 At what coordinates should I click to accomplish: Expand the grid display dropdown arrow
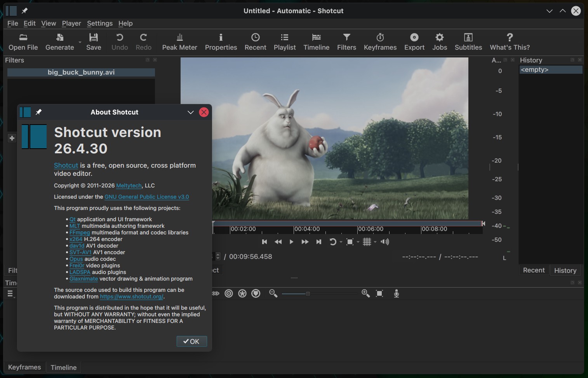pos(375,242)
